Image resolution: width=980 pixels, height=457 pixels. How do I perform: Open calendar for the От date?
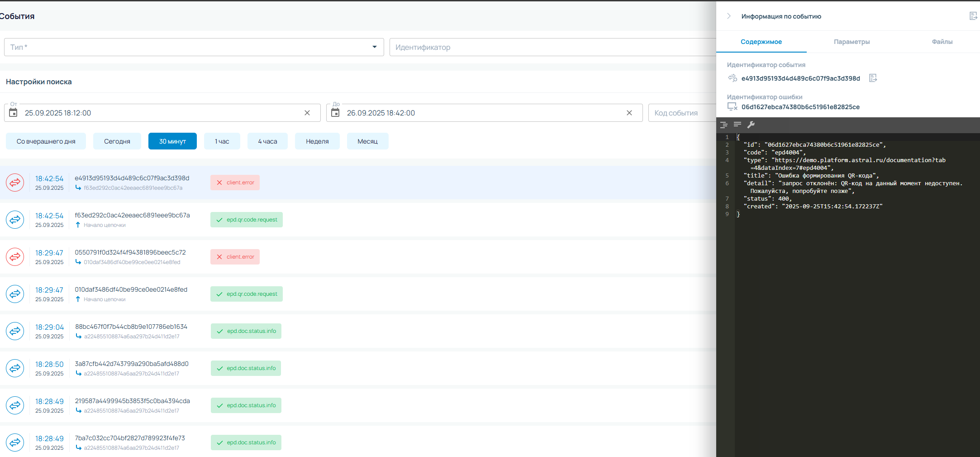point(13,113)
